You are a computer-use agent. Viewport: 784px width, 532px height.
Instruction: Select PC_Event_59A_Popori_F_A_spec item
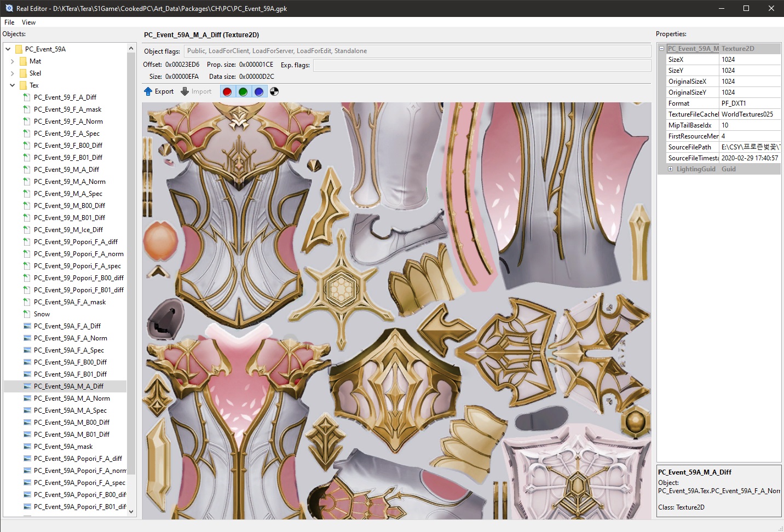tap(79, 483)
